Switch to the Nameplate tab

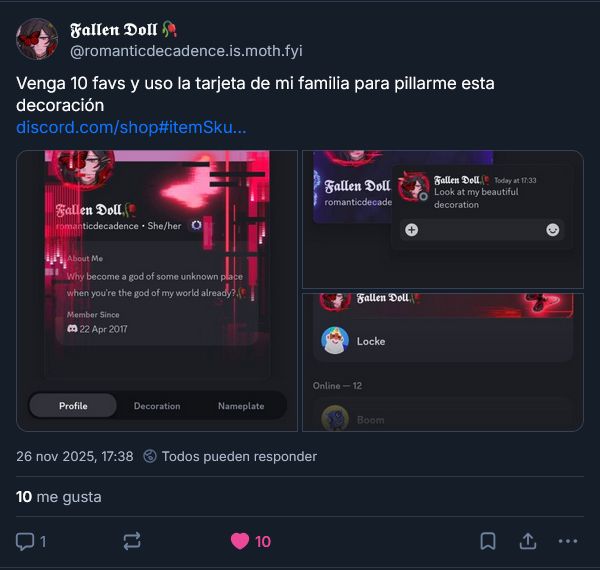tap(241, 406)
